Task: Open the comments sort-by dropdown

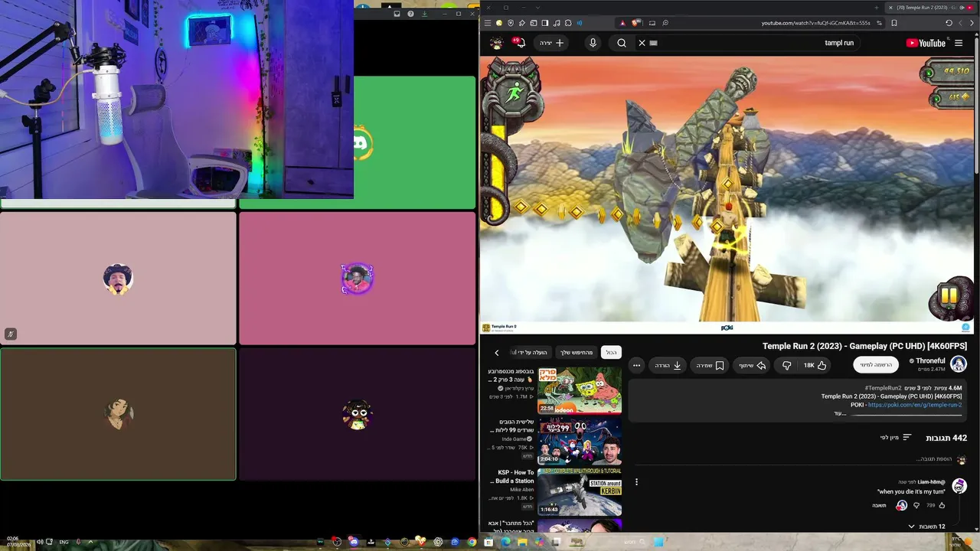Action: pos(895,438)
